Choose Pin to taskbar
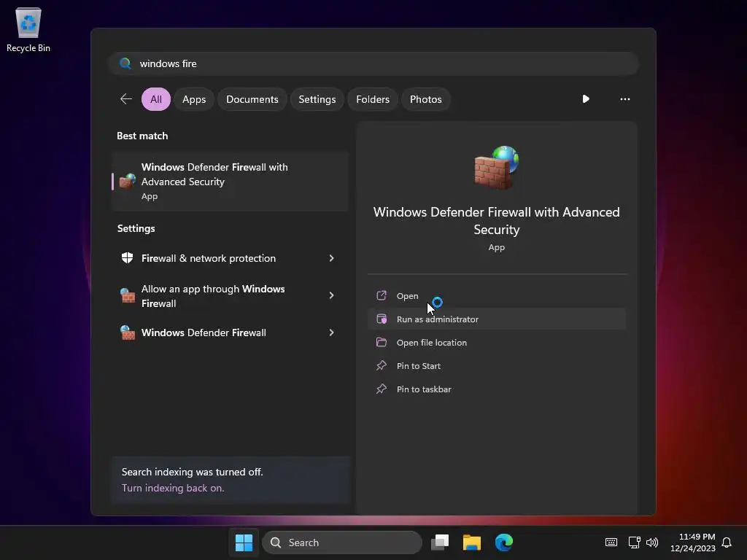Image resolution: width=747 pixels, height=560 pixels. click(496, 389)
